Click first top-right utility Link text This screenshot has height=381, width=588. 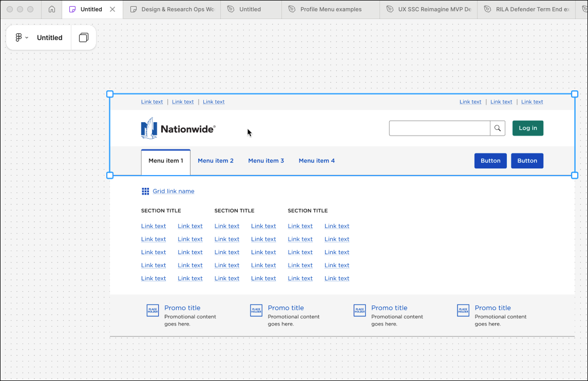coord(470,102)
